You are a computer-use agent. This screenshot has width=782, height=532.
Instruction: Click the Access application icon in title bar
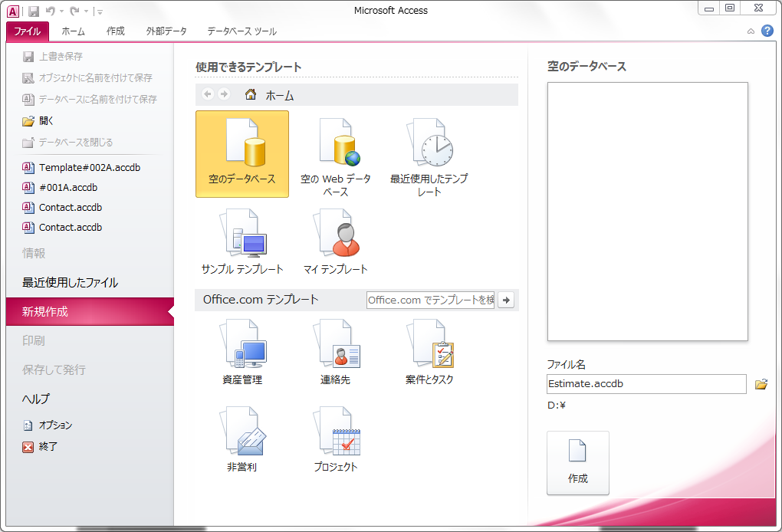click(x=13, y=11)
